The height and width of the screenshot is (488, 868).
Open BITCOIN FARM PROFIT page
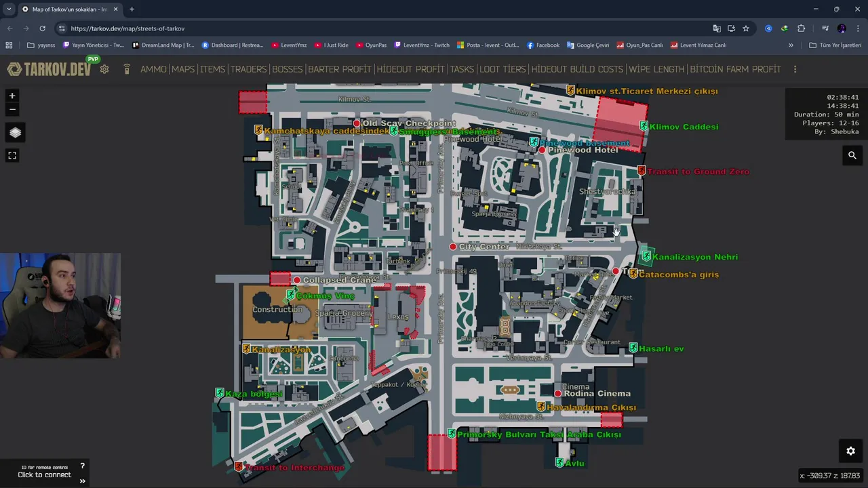pyautogui.click(x=736, y=69)
